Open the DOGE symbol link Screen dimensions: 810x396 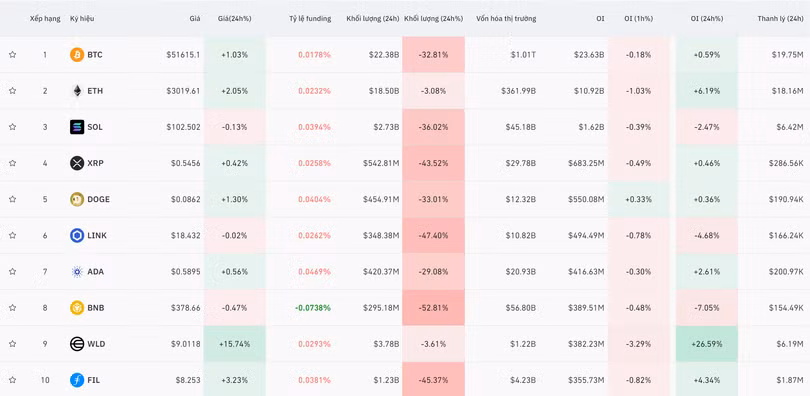pyautogui.click(x=99, y=199)
